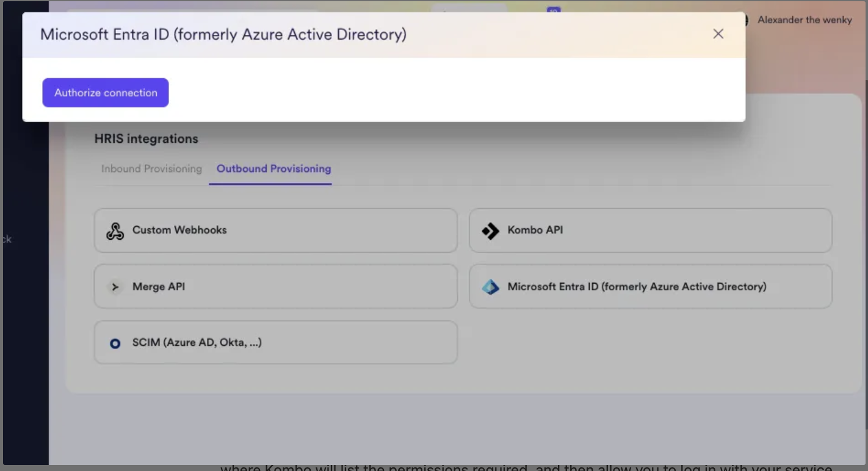868x471 pixels.
Task: Choose the Merge API integration label
Action: tap(159, 287)
